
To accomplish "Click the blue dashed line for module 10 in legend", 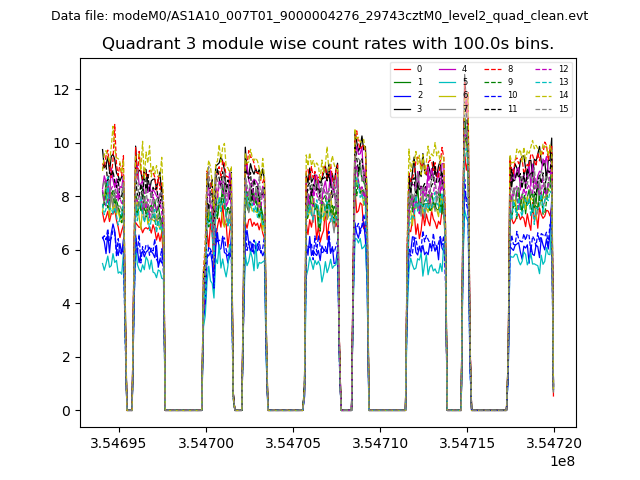I will point(493,95).
